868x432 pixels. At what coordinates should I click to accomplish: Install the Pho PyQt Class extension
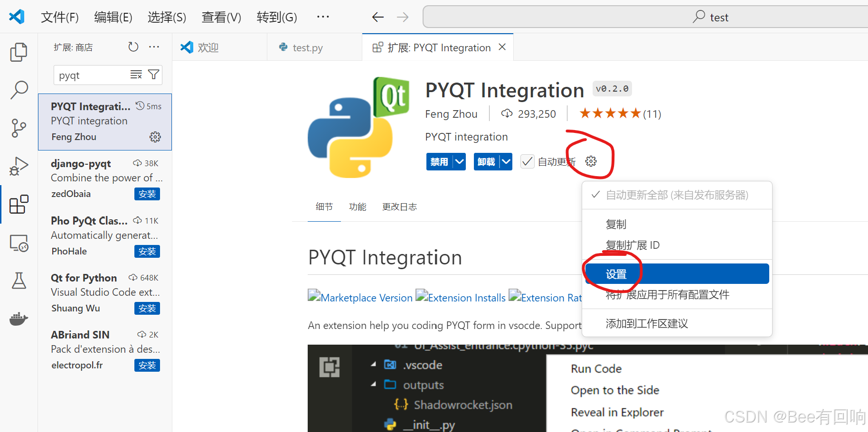click(x=147, y=252)
